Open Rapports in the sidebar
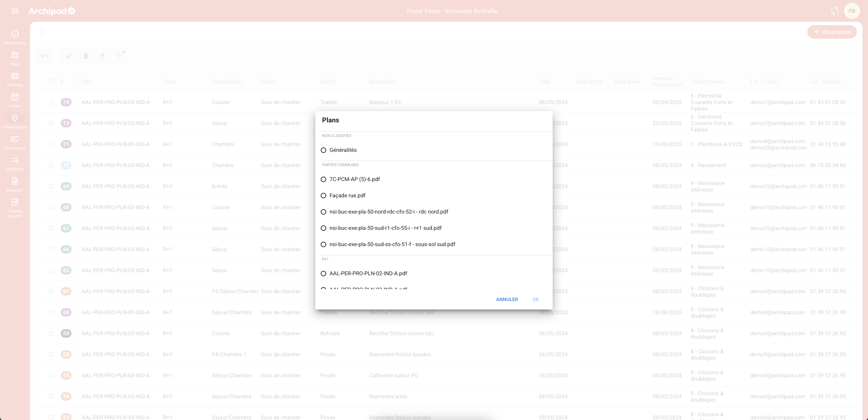This screenshot has height=420, width=868. coord(15,184)
